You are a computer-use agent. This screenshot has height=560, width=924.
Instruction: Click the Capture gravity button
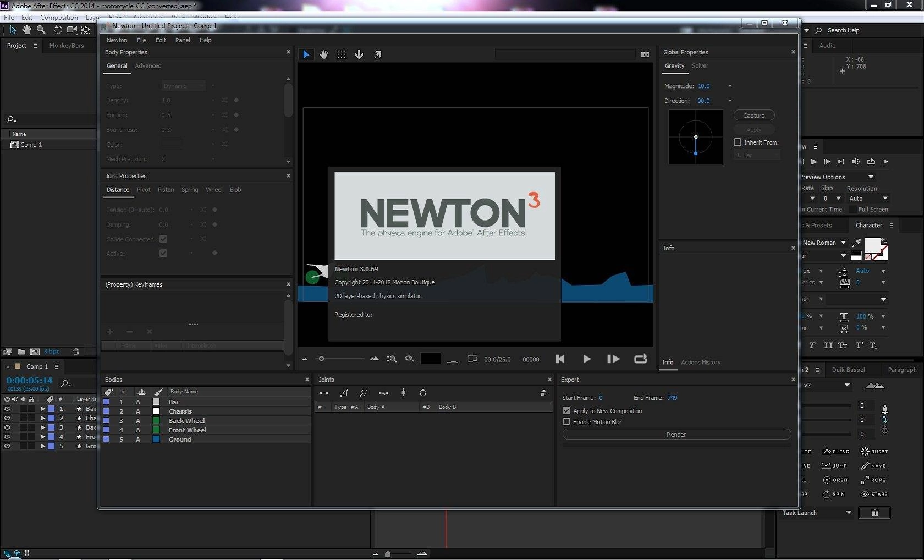pos(754,116)
